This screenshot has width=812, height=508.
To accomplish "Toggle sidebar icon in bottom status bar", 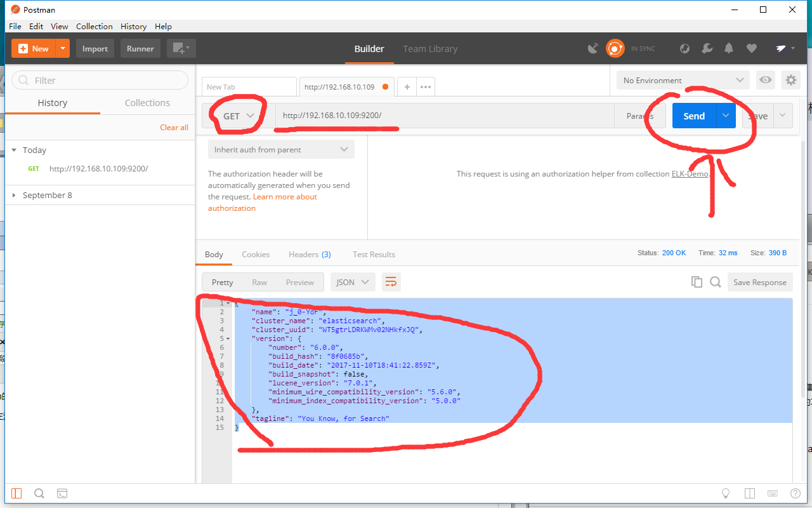I will 16,493.
